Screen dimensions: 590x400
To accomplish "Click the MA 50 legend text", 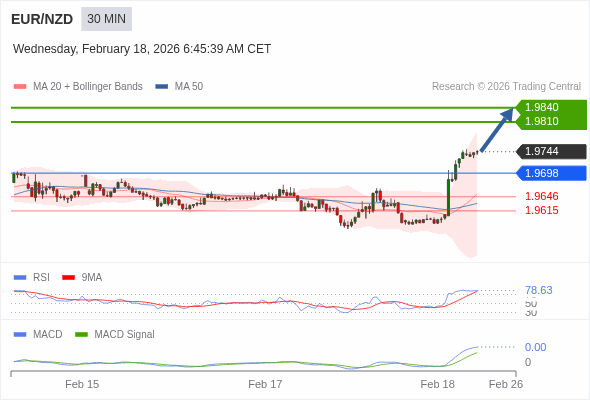I will click(189, 87).
